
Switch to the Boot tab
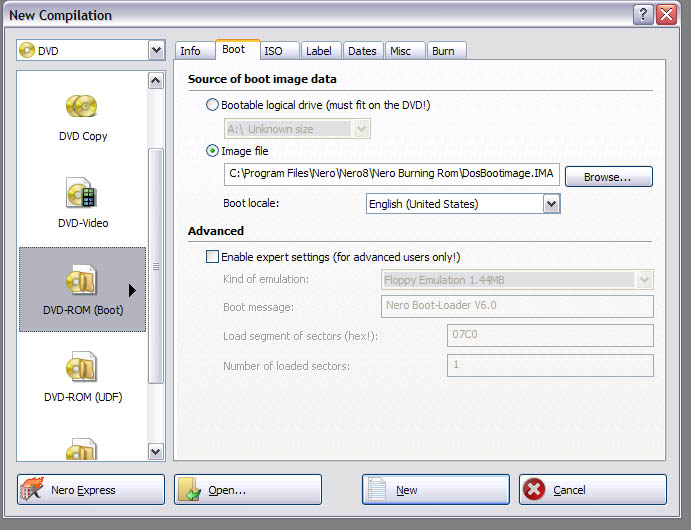pyautogui.click(x=237, y=49)
